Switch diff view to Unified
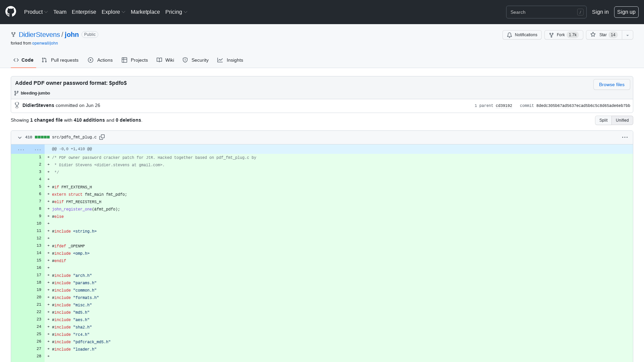Screen dimensions: 644x362 click(x=622, y=120)
